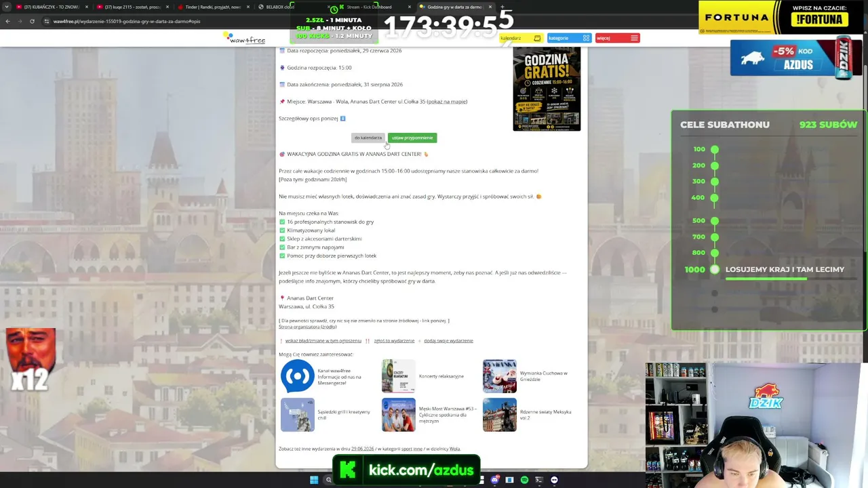This screenshot has height=488, width=868.
Task: Enlarge the Godzina Gratis event poster
Action: (x=547, y=89)
